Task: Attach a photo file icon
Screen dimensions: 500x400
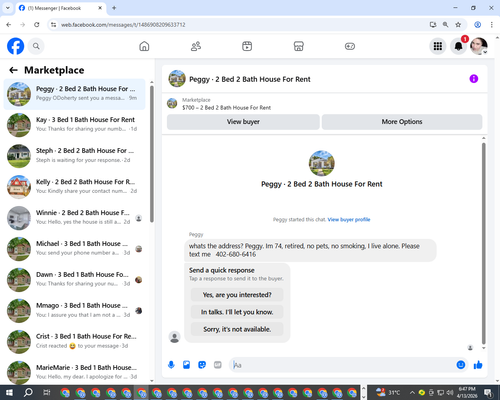Action: pos(187,365)
